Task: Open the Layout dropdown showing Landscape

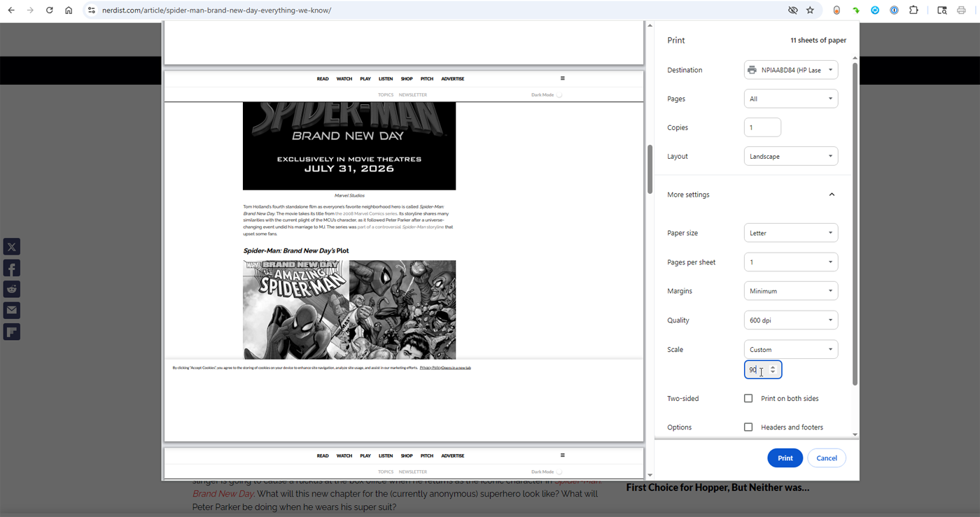Action: 791,156
